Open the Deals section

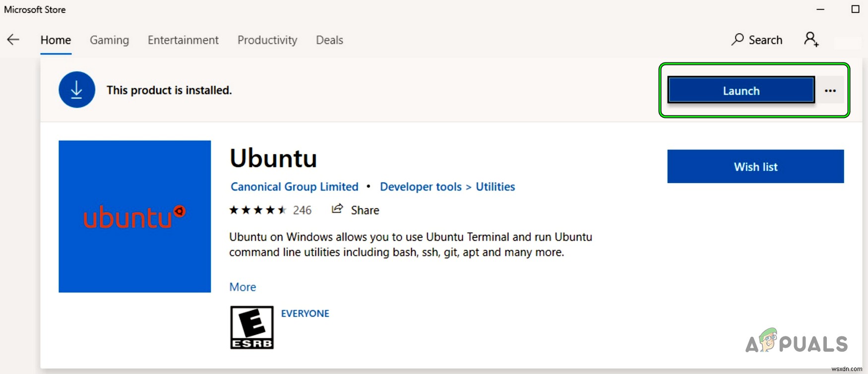[329, 40]
